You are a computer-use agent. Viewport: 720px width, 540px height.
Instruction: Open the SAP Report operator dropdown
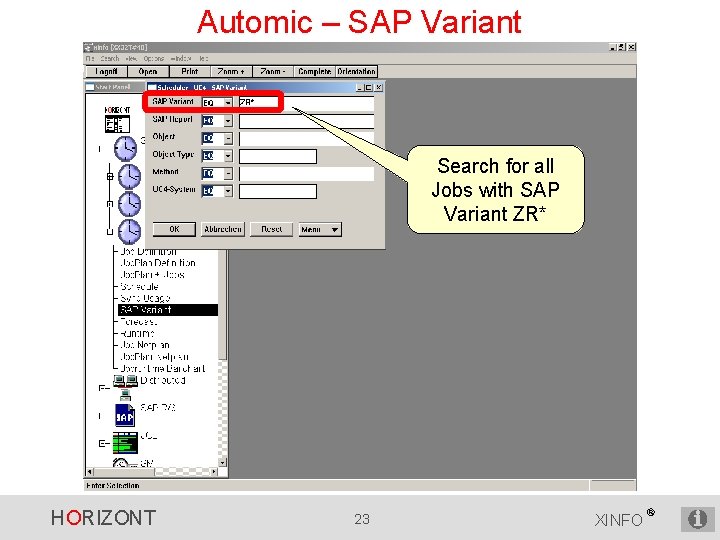pos(228,121)
